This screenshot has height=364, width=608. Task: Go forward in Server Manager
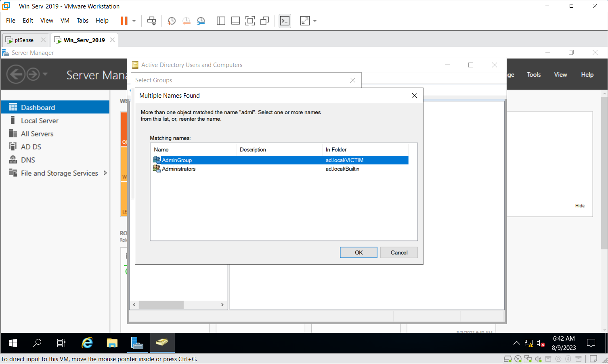tap(33, 74)
